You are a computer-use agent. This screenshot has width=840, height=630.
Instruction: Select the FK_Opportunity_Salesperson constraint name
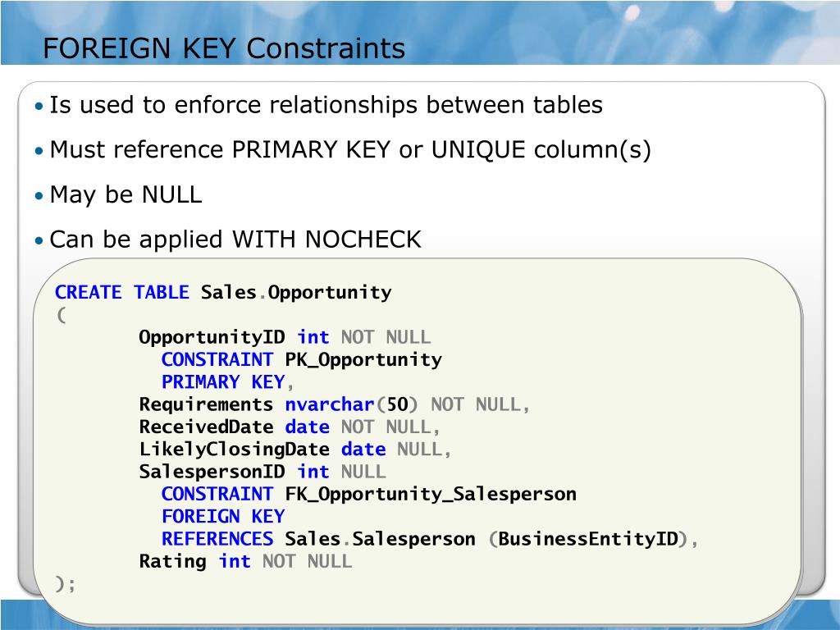pyautogui.click(x=431, y=494)
